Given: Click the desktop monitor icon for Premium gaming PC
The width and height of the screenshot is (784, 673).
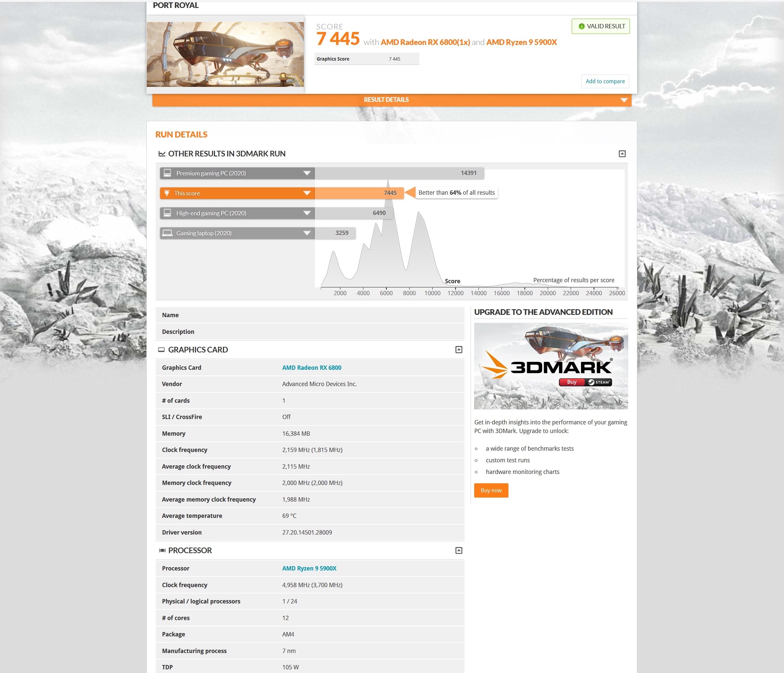Looking at the screenshot, I should [x=167, y=173].
